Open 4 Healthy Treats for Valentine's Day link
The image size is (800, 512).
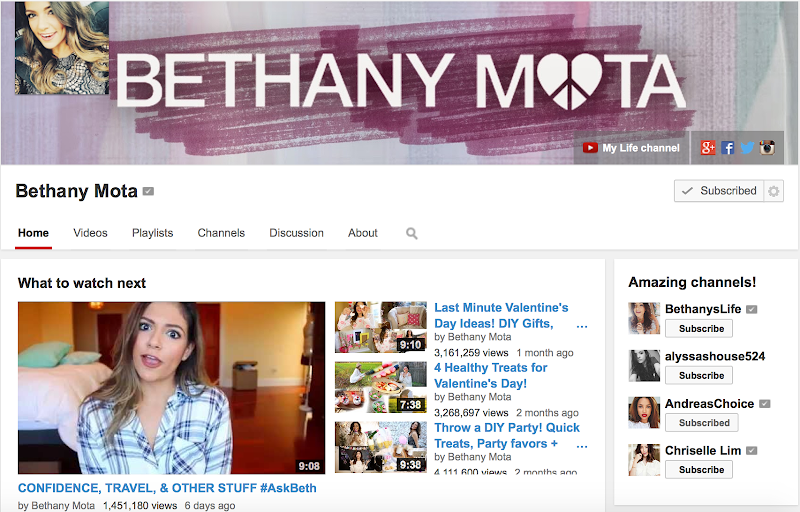coord(490,375)
